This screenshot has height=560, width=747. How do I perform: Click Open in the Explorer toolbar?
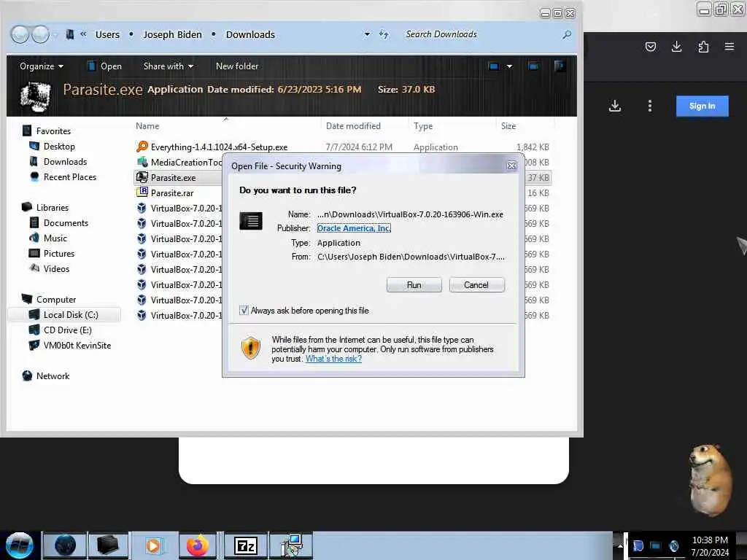105,66
